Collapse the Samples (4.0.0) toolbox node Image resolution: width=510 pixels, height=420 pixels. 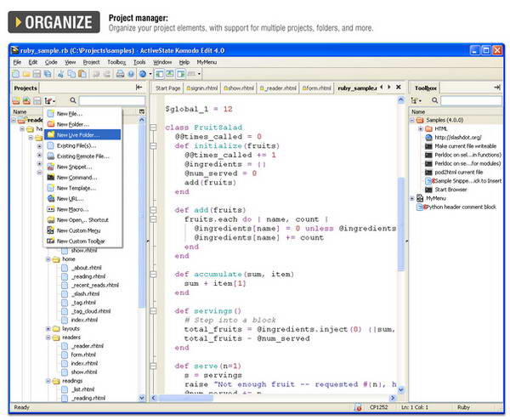tap(413, 120)
